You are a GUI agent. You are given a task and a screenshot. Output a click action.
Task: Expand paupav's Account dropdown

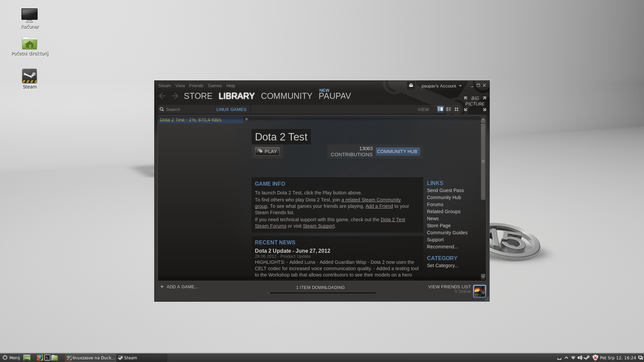point(441,86)
